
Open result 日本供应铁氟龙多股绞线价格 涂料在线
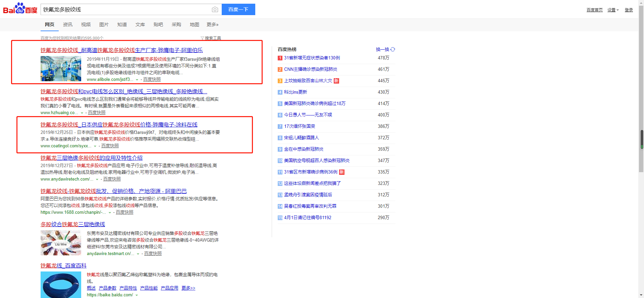pyautogui.click(x=119, y=125)
